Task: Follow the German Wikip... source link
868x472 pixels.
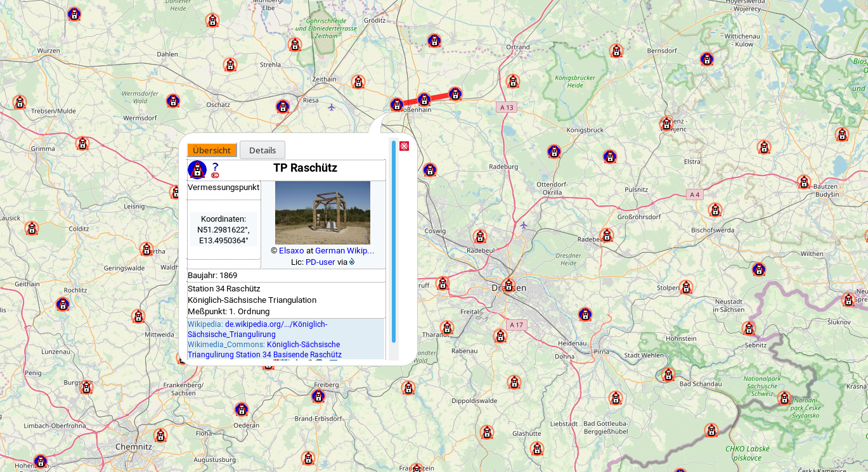Action: (x=344, y=250)
